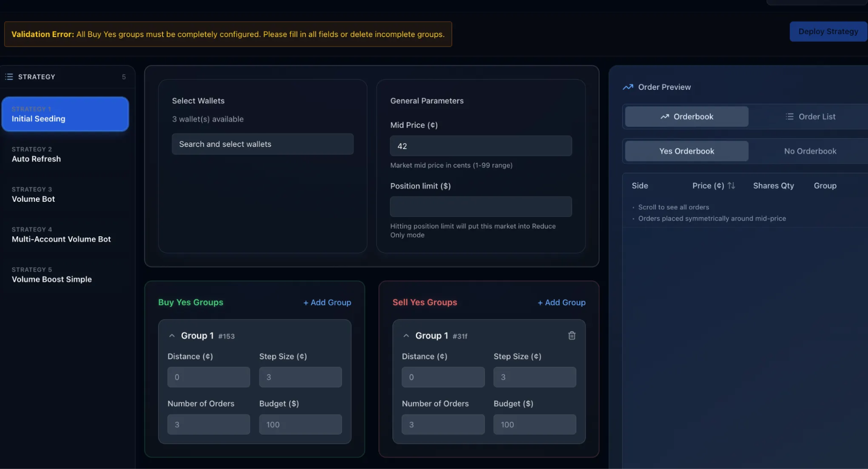
Task: Click the Strategy list icon in sidebar
Action: (9, 77)
